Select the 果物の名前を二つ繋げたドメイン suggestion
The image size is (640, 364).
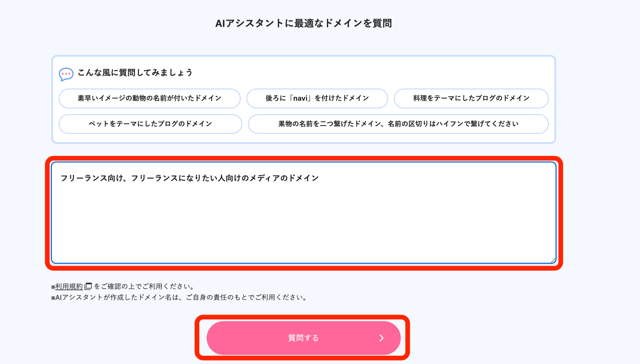click(398, 124)
